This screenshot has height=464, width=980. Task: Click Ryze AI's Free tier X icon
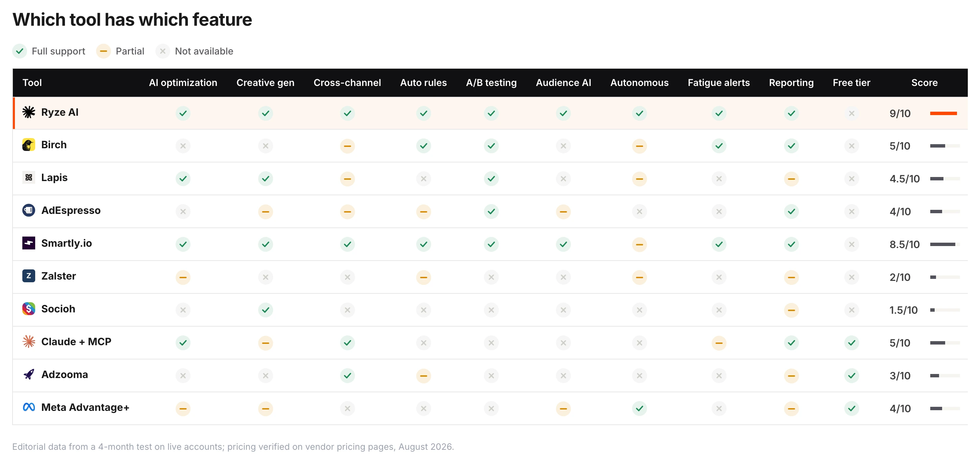851,113
